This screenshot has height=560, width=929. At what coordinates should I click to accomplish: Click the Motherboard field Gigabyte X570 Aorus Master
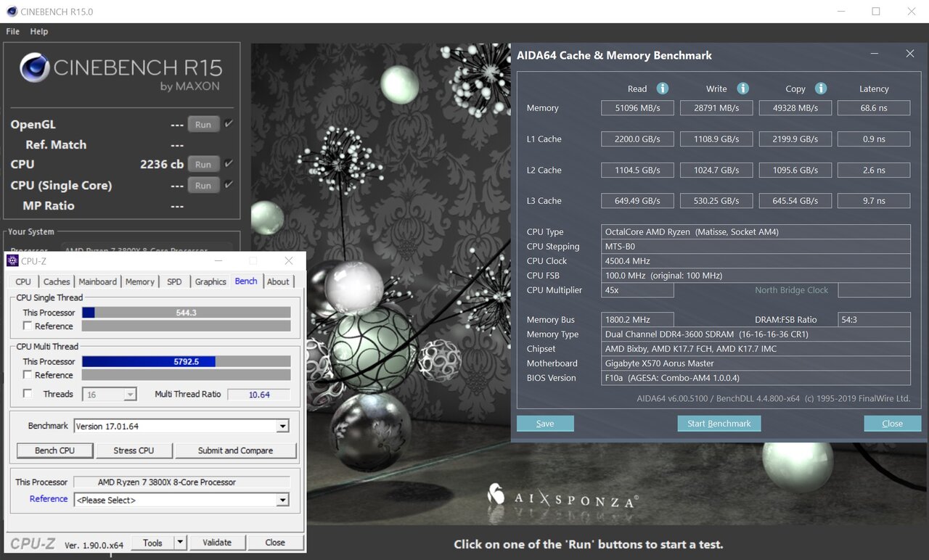[756, 363]
